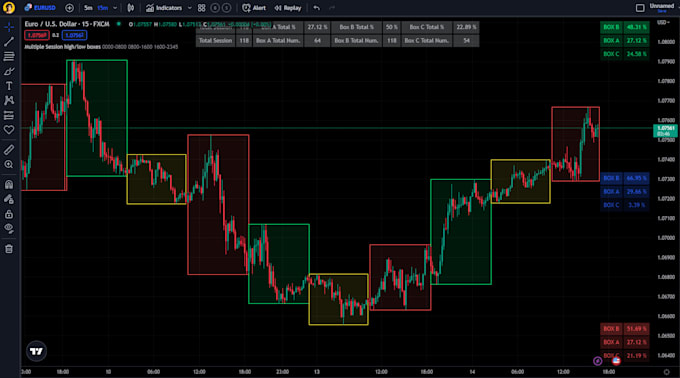Click the US flag economic event marker
The image size is (680, 378).
click(x=616, y=361)
